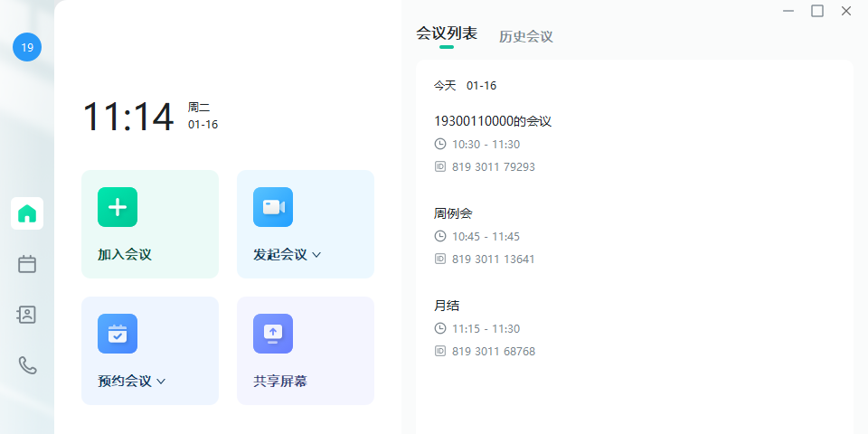Close the meeting app window
This screenshot has height=434, width=868.
pos(846,11)
